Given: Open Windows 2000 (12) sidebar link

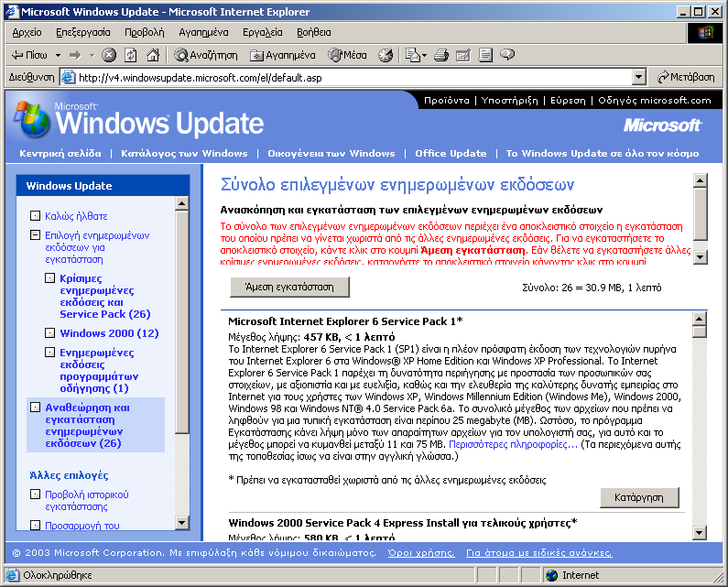Looking at the screenshot, I should pyautogui.click(x=109, y=333).
